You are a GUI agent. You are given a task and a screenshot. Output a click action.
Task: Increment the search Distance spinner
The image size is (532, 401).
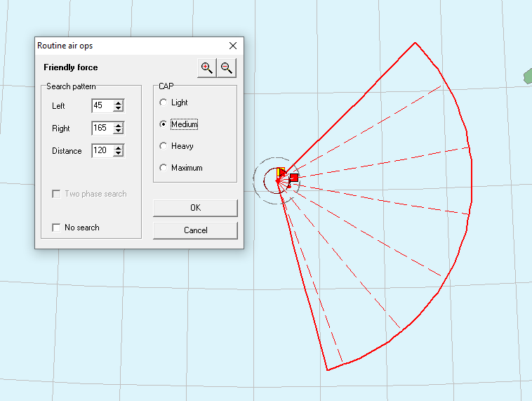coord(119,147)
